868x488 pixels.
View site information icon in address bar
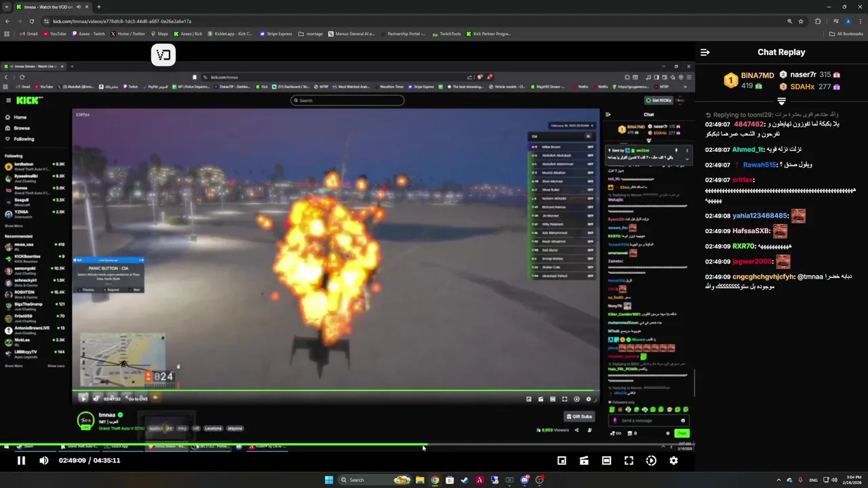47,21
